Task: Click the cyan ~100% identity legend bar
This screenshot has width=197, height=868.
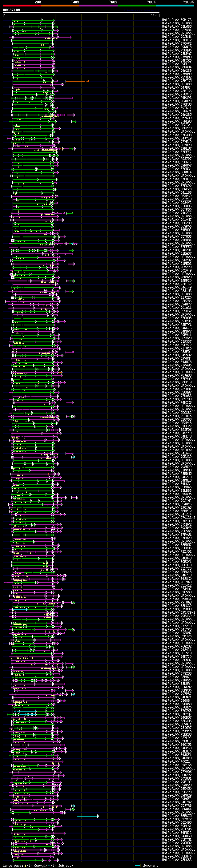Action: pyautogui.click(x=175, y=6)
